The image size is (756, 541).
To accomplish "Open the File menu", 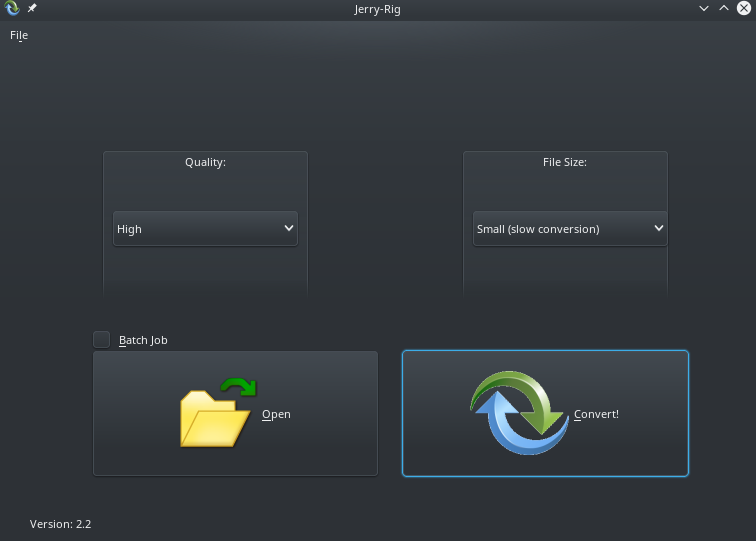I will coord(19,35).
